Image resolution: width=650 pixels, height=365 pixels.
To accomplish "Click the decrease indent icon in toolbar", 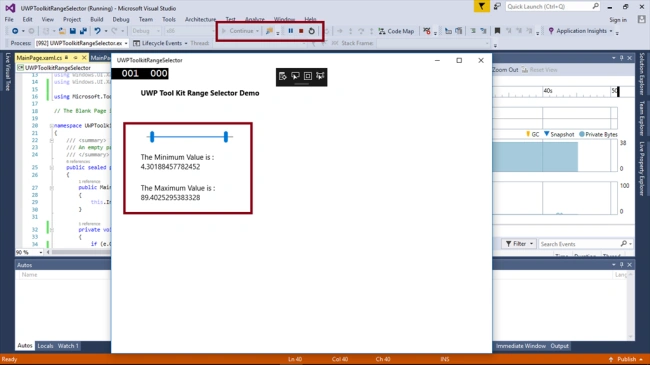I will point(473,31).
